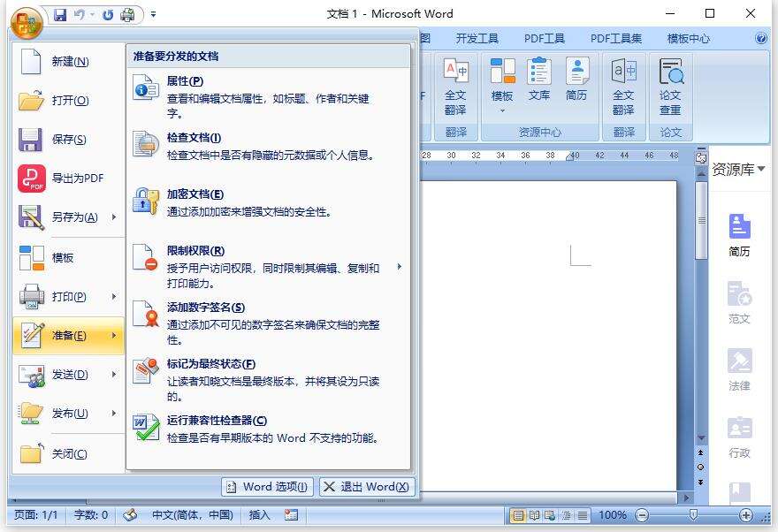Click the 标记为最终状态 icon
The image size is (778, 532).
(x=145, y=371)
